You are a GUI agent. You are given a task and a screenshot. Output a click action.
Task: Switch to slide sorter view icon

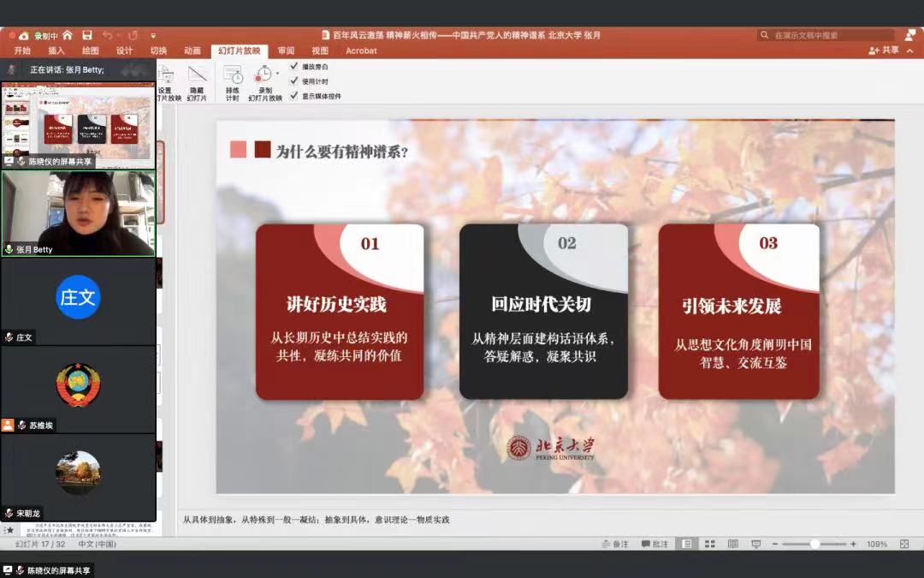click(709, 544)
